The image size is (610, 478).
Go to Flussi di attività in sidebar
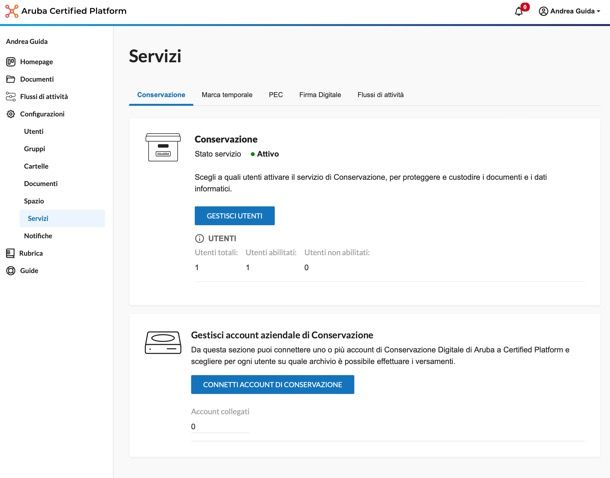[44, 96]
